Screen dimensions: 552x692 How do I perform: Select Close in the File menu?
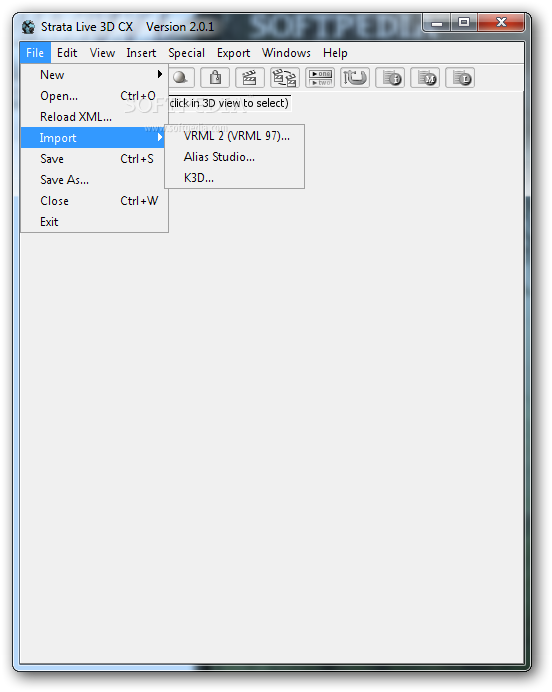click(x=94, y=201)
